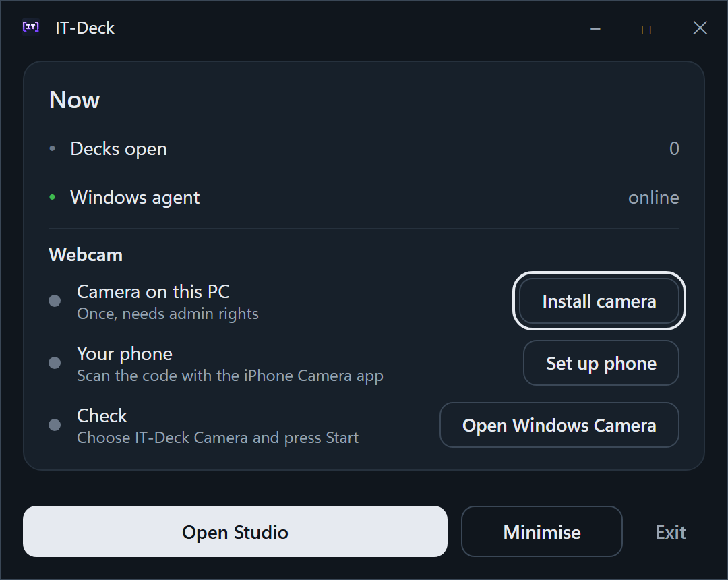The width and height of the screenshot is (728, 580).
Task: Click the "Check" step title
Action: (x=102, y=415)
